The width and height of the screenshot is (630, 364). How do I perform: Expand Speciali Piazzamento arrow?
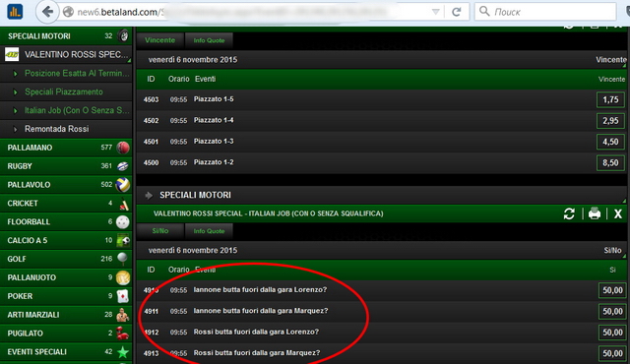coord(16,91)
